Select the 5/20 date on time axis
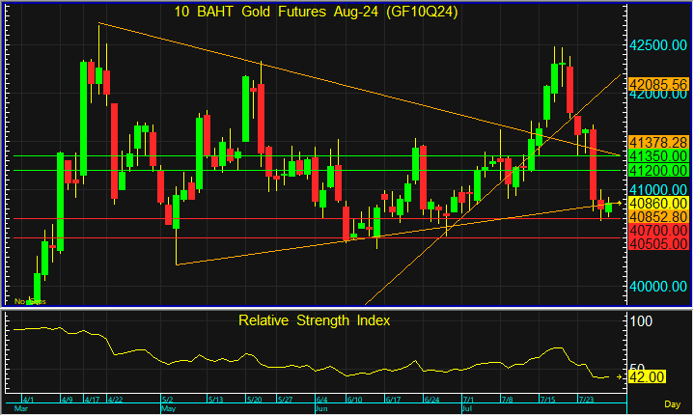Screen dimensions: 694x416 254,398
